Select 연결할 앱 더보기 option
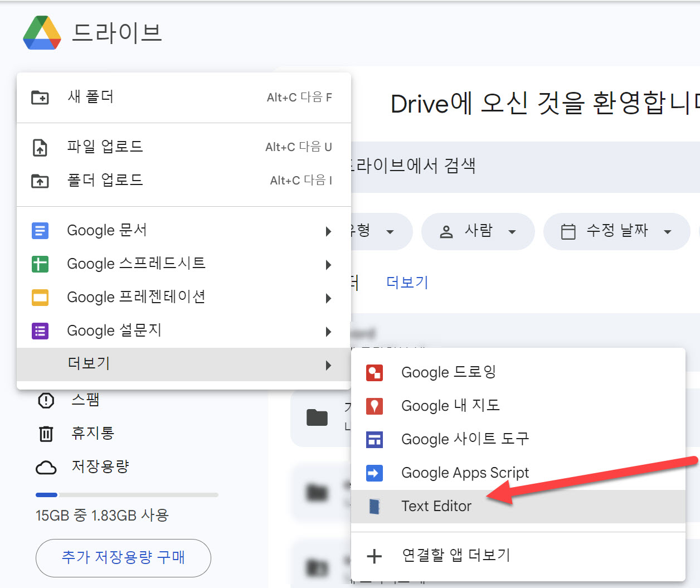Viewport: 700px width, 588px height. point(518,556)
